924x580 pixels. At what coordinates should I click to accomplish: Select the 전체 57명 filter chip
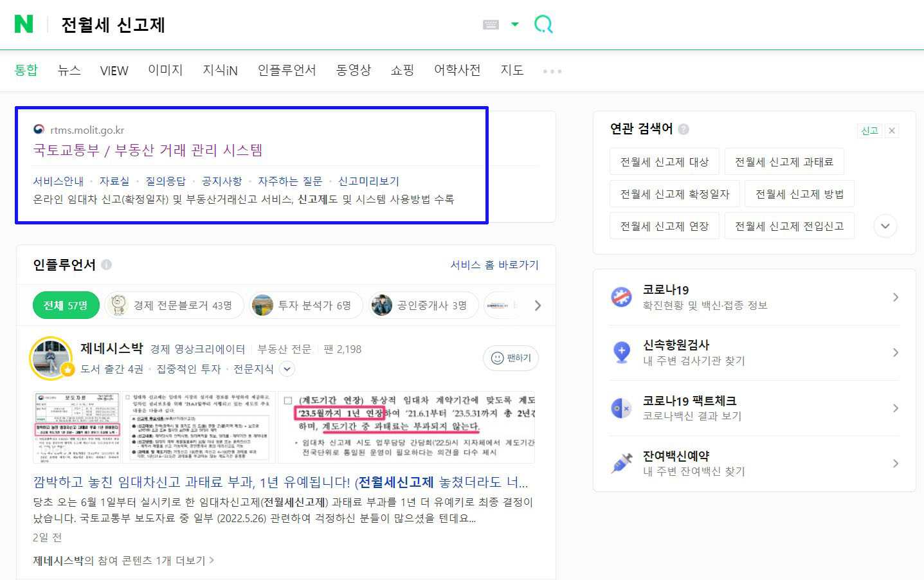click(x=66, y=305)
